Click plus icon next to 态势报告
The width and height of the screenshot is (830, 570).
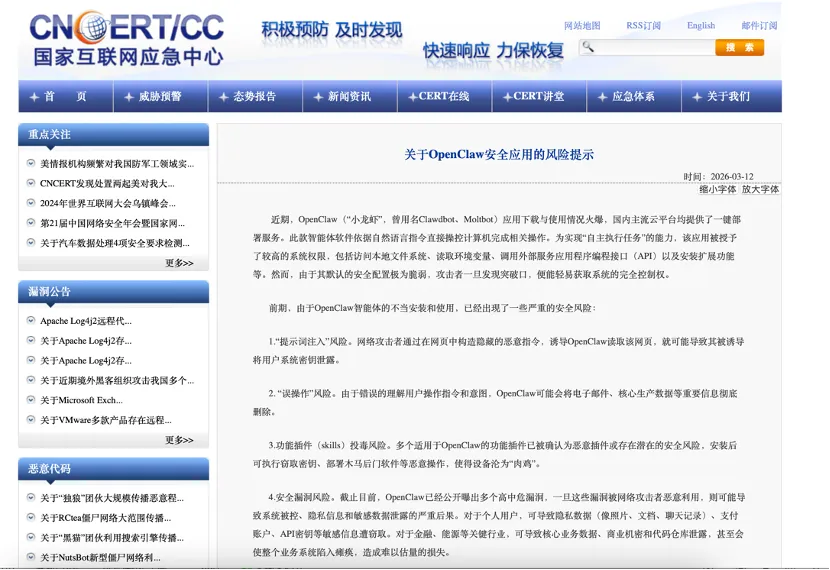(x=223, y=97)
